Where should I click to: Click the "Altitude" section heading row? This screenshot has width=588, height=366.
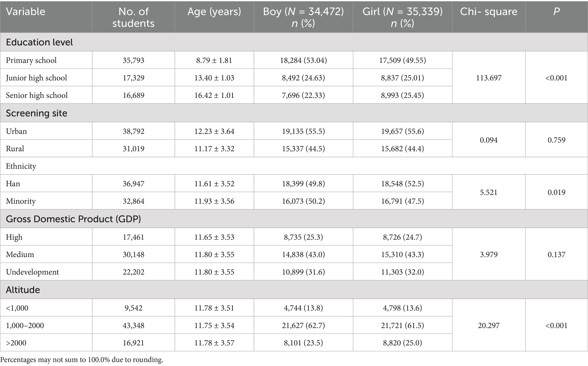click(23, 290)
